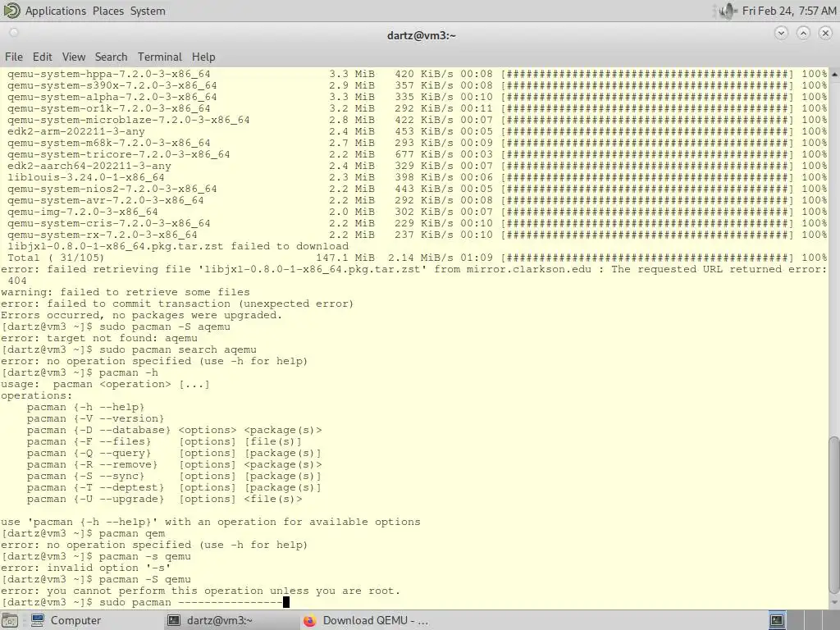Open the terminal Edit menu
Viewport: 840px width, 630px height.
43,57
